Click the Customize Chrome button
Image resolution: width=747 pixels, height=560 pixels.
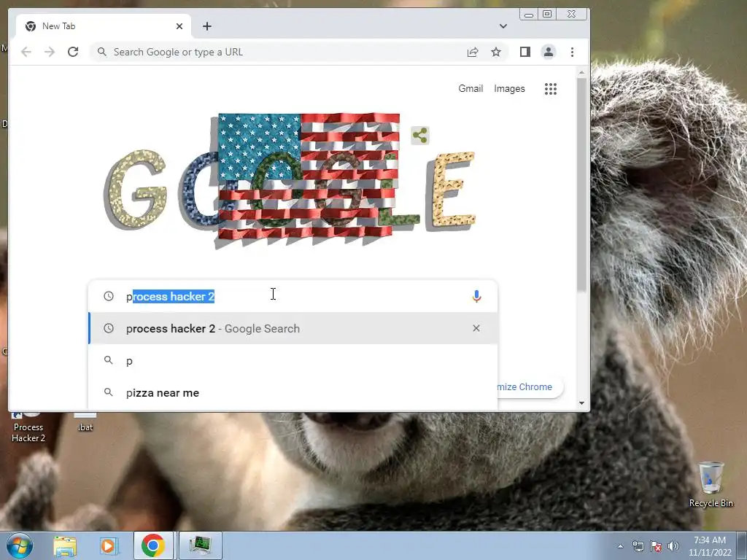point(530,386)
